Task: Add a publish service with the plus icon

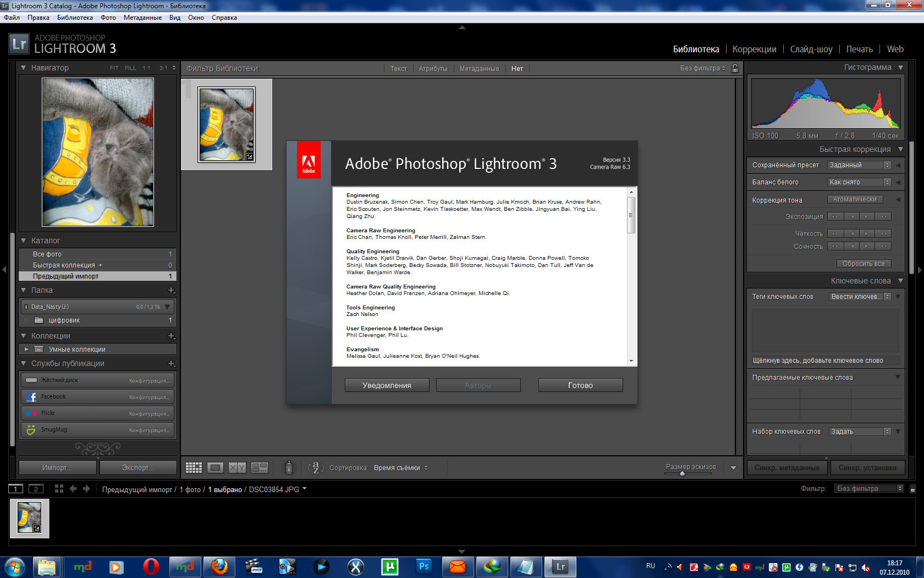Action: point(171,363)
